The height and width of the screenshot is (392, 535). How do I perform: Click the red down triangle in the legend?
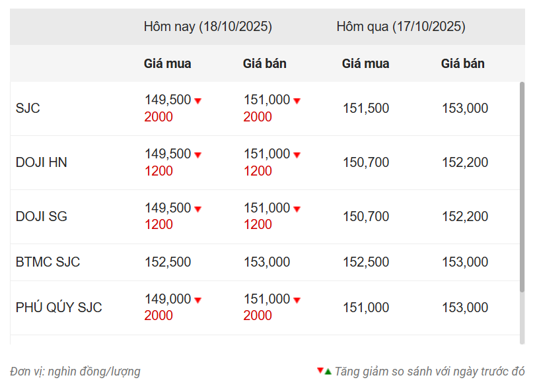click(320, 370)
